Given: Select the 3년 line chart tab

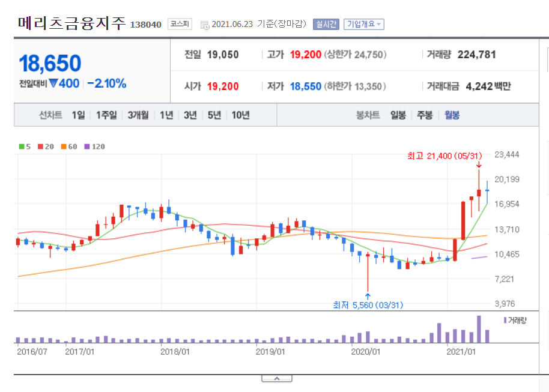Looking at the screenshot, I should (190, 115).
